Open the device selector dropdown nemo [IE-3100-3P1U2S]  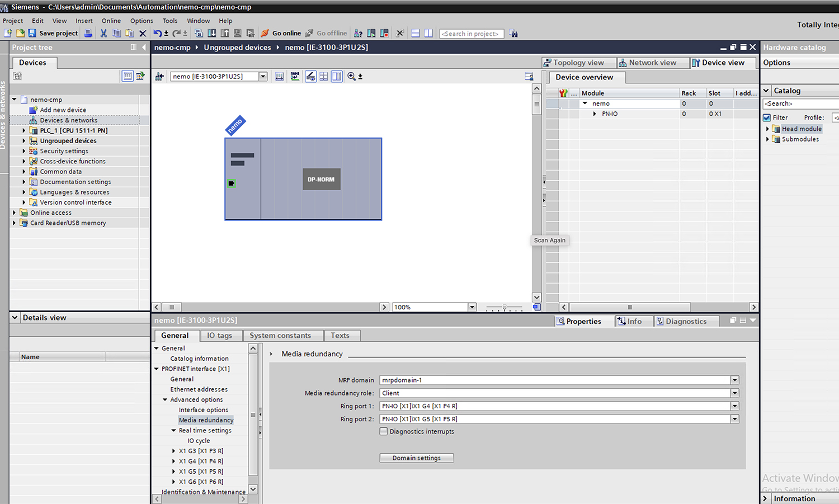click(263, 77)
